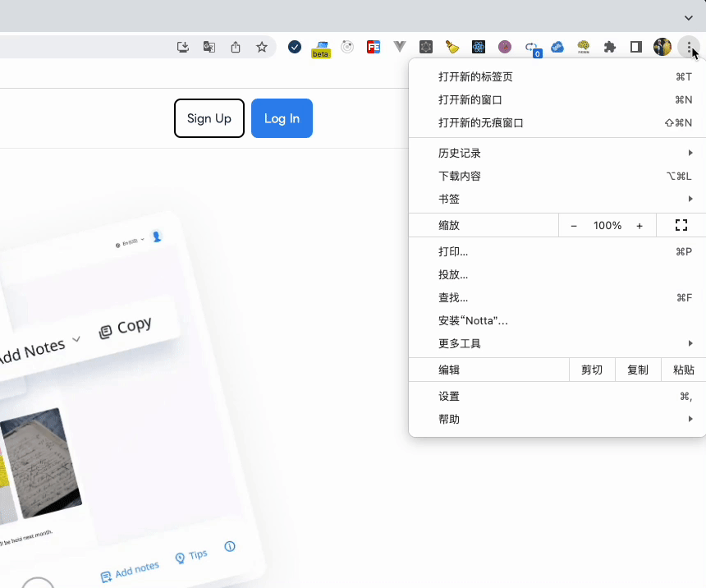Image resolution: width=706 pixels, height=588 pixels.
Task: Click the handwritten notes photo thumbnail
Action: point(41,462)
